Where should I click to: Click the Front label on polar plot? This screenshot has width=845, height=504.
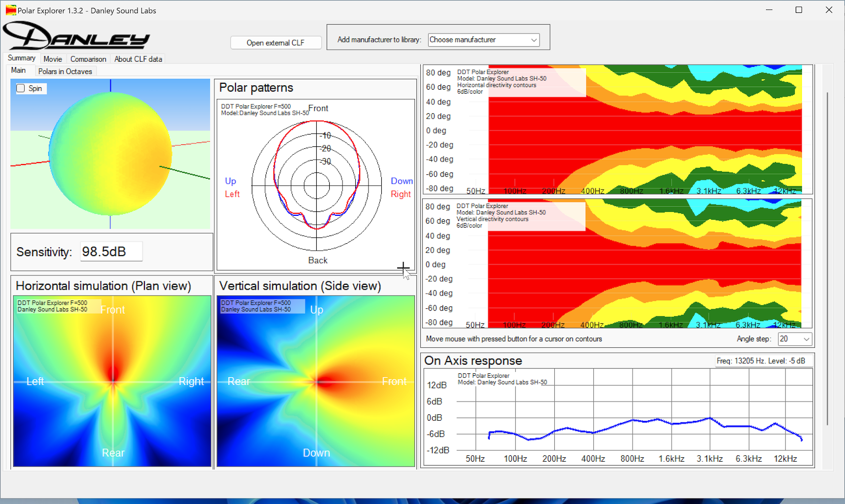coord(318,108)
